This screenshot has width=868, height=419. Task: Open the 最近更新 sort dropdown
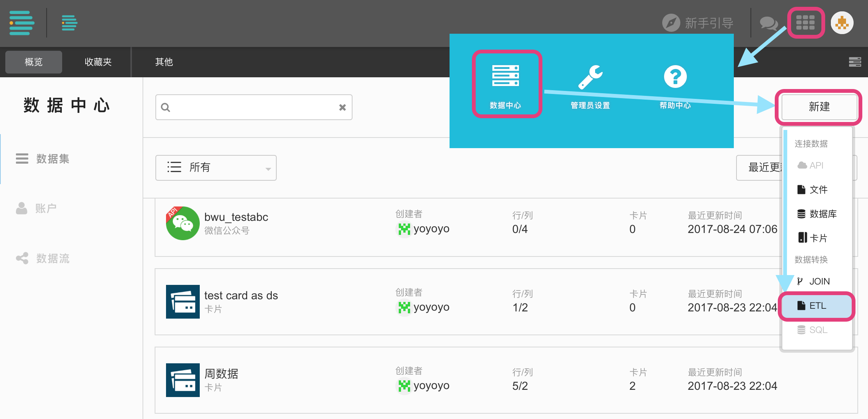pos(760,167)
